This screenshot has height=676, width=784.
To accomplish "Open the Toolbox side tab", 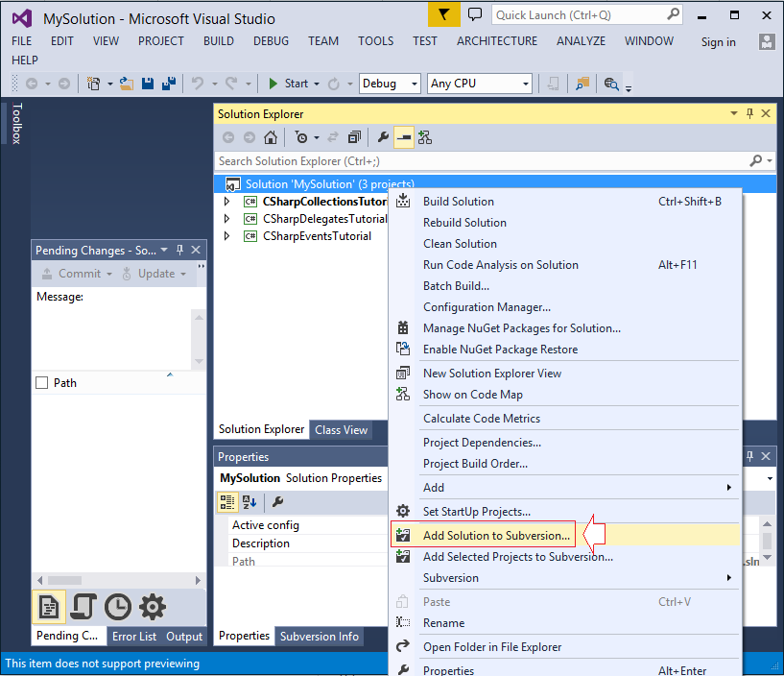I will (16, 124).
